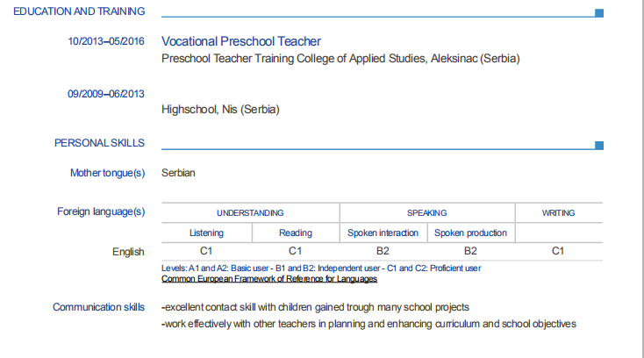Image resolution: width=644 pixels, height=358 pixels.
Task: Click the English language row label
Action: click(x=128, y=252)
